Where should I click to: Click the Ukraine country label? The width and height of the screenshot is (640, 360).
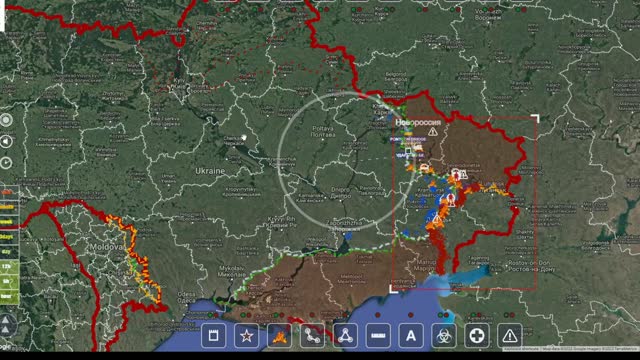210,171
